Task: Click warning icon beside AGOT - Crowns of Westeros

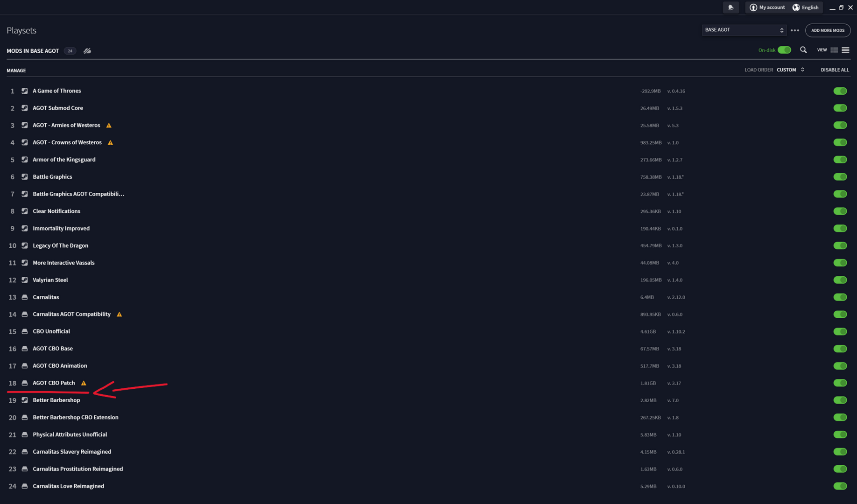Action: point(110,143)
